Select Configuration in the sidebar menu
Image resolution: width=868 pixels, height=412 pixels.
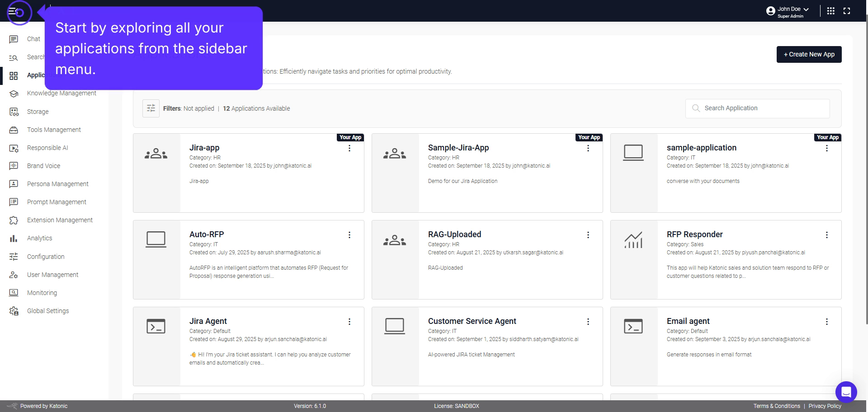pos(46,256)
